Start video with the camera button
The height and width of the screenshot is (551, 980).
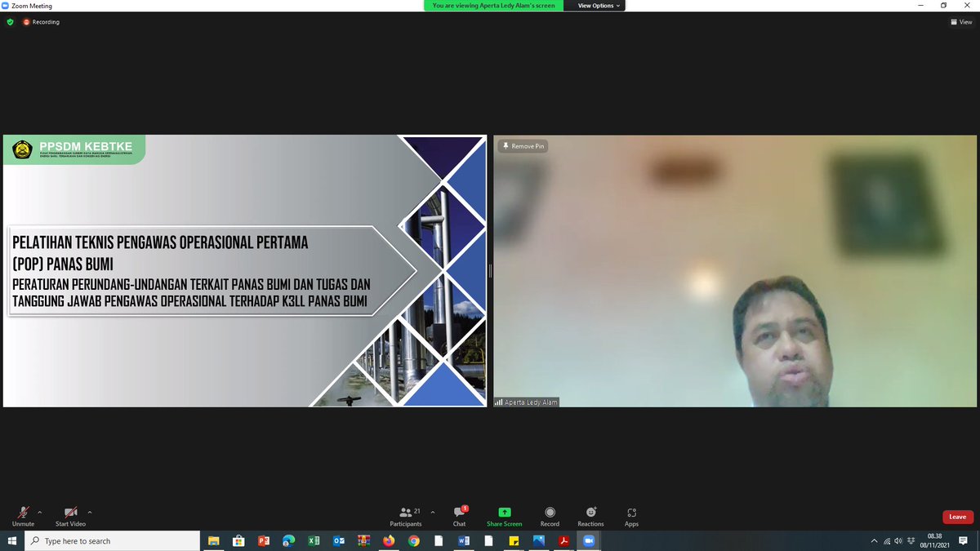pyautogui.click(x=71, y=517)
